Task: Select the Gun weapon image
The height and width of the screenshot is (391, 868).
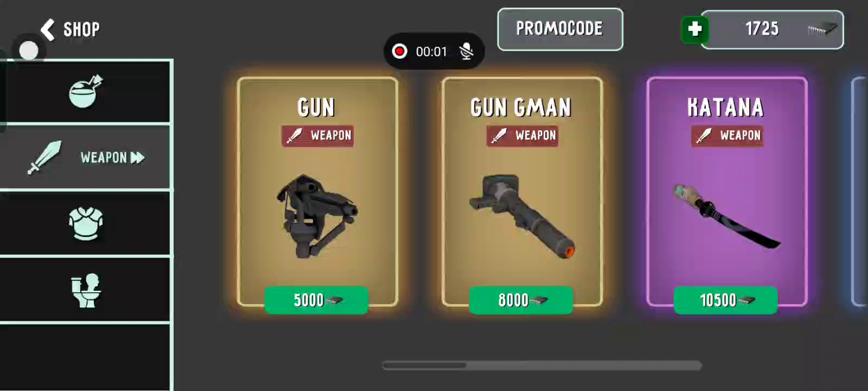Action: 317,216
